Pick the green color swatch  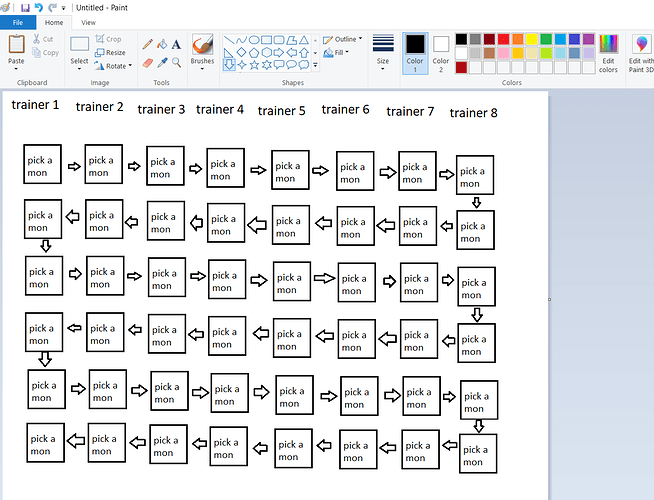point(546,39)
